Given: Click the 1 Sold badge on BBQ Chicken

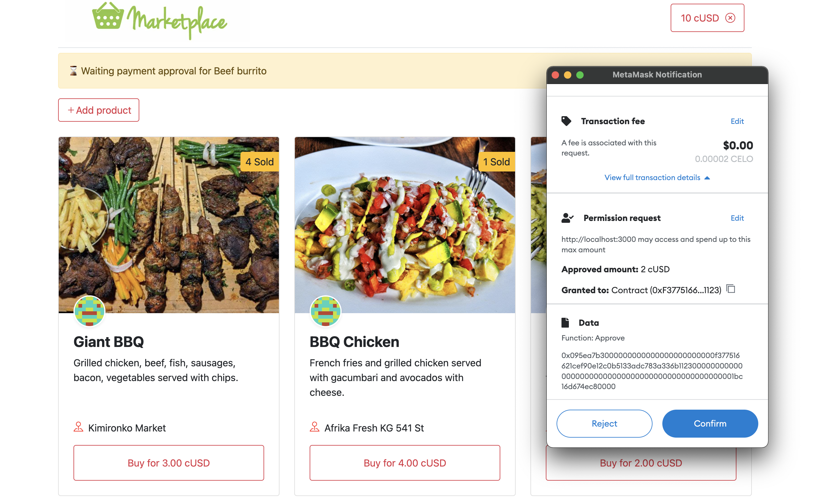Looking at the screenshot, I should (x=496, y=162).
